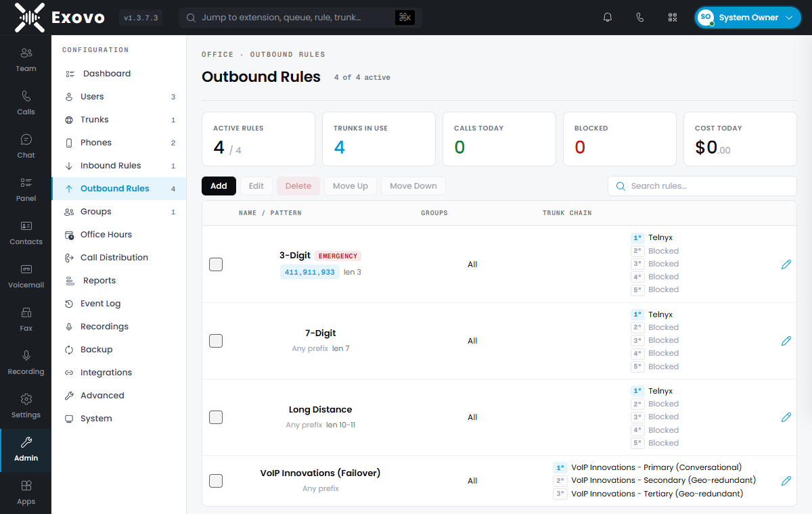Edit the 3-Digit rule with pencil icon
The width and height of the screenshot is (812, 514).
[x=786, y=264]
